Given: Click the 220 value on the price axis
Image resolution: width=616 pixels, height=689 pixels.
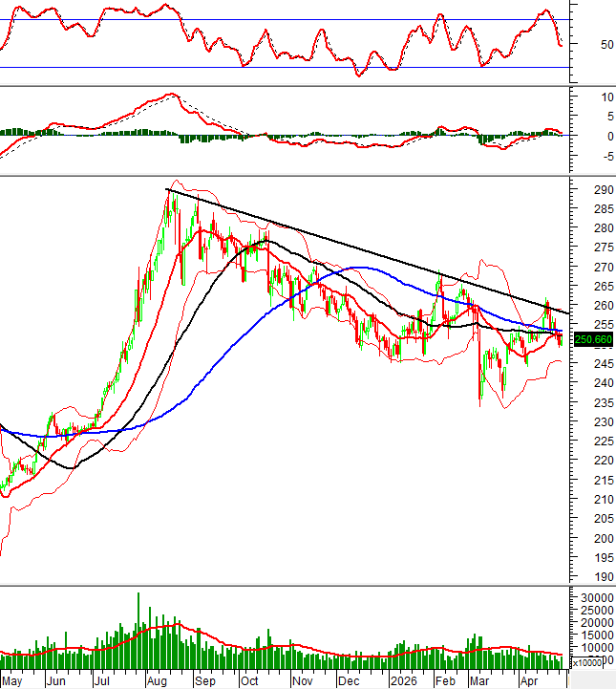Looking at the screenshot, I should pos(604,461).
